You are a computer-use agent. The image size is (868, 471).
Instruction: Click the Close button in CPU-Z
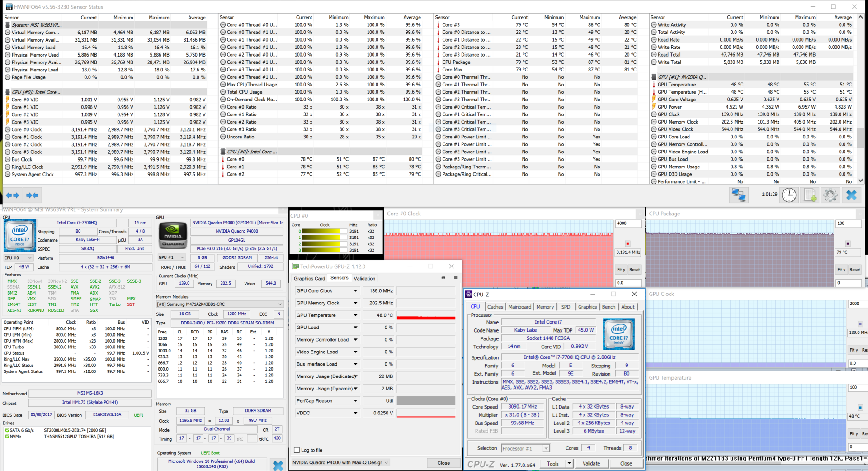click(x=626, y=464)
